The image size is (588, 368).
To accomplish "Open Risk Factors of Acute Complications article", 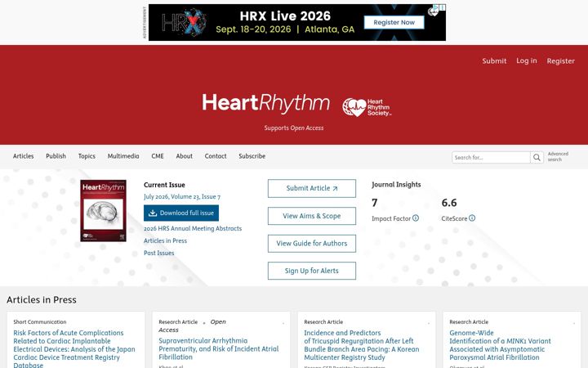I will (74, 349).
